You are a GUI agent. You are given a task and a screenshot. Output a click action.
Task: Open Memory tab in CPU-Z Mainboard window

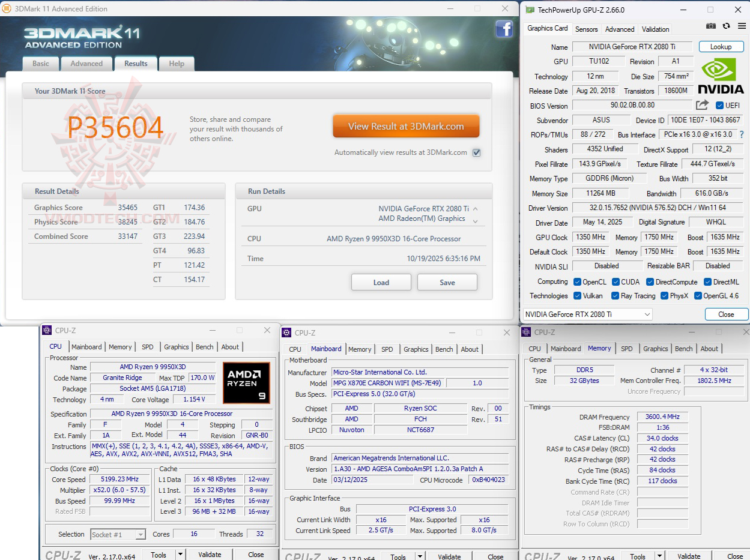click(360, 349)
